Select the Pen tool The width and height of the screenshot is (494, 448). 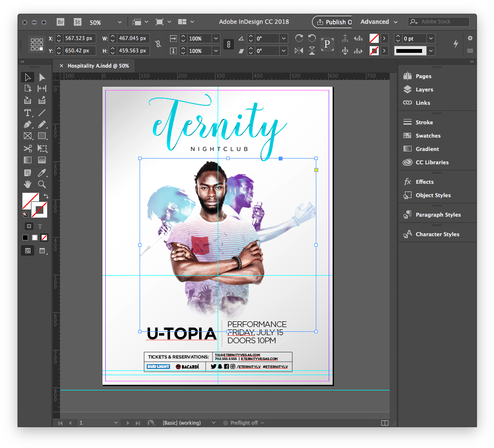[x=27, y=124]
